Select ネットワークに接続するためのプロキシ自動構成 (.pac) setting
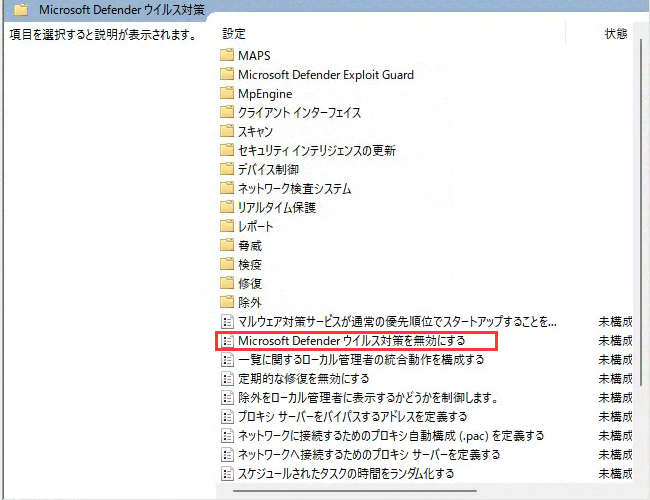The height and width of the screenshot is (500, 650). point(391,435)
